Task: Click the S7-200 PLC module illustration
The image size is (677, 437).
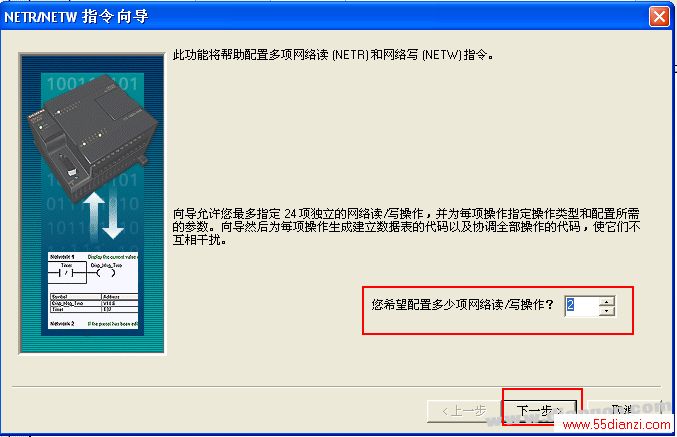Action: click(92, 138)
